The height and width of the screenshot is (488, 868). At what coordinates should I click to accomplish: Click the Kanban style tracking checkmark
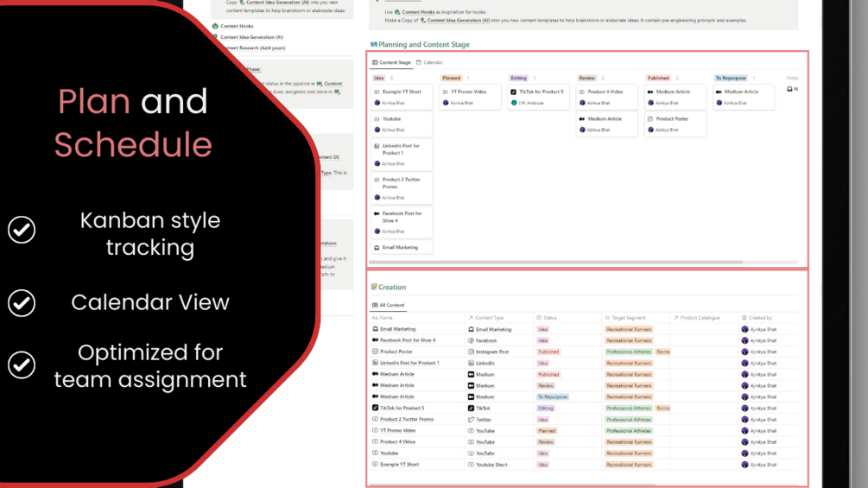coord(22,230)
